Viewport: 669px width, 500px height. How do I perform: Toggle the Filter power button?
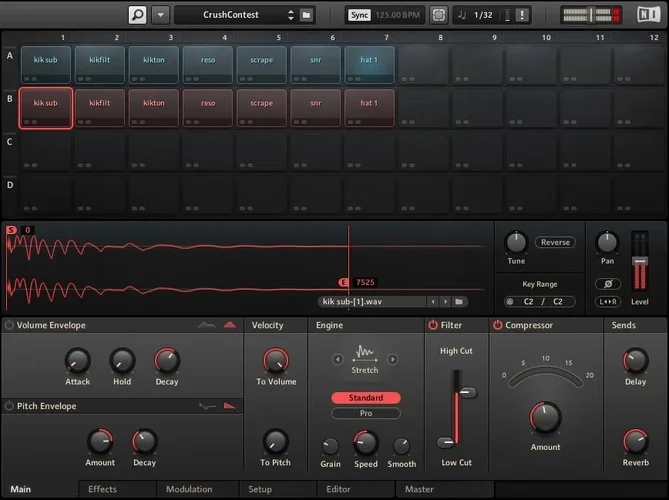[x=433, y=325]
